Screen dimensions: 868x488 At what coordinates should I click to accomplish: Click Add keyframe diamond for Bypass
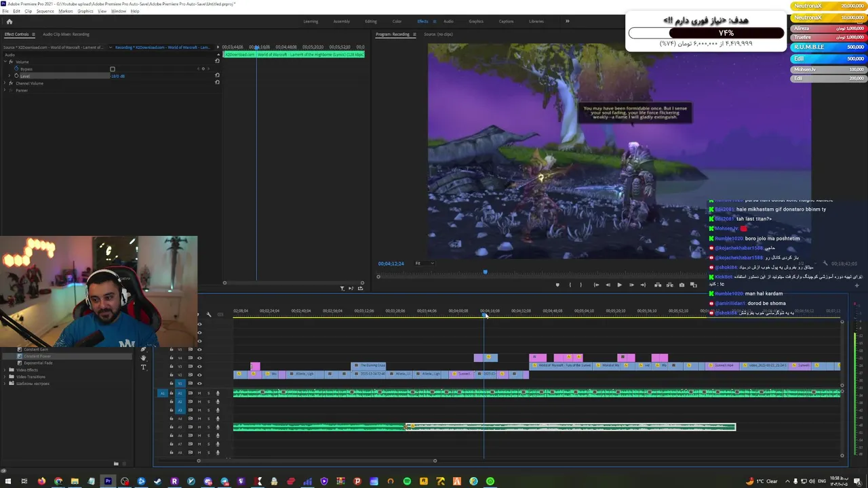(203, 68)
